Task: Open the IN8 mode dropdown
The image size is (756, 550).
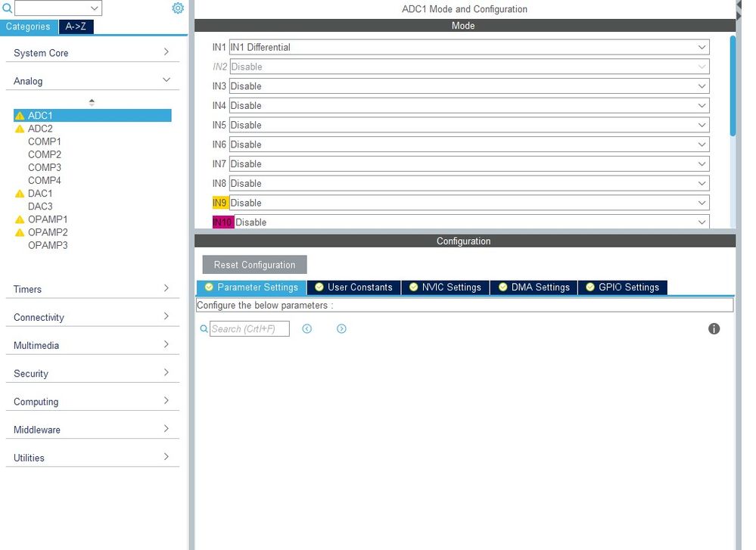Action: click(469, 184)
